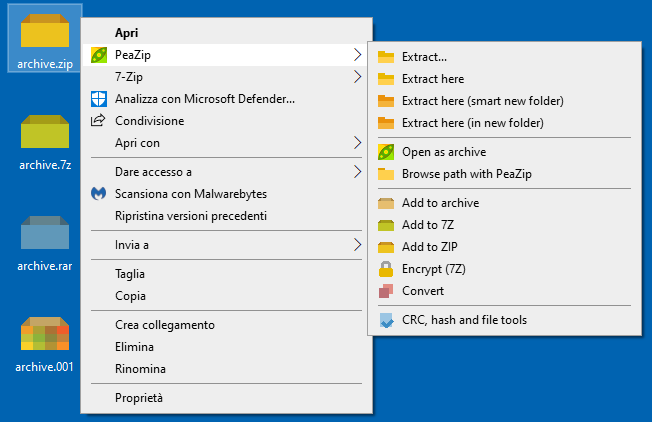The image size is (652, 422).
Task: Click the Convert icon in PeaZip submenu
Action: coord(386,291)
